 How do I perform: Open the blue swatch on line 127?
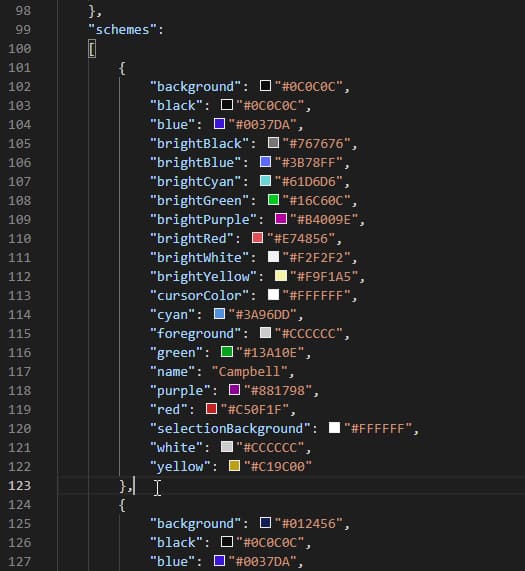[x=219, y=561]
